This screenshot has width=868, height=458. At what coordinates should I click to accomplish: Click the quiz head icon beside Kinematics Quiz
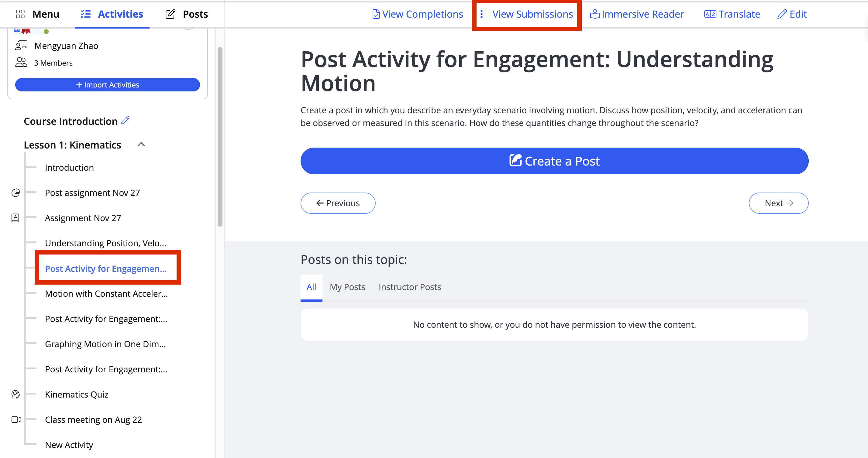click(15, 394)
